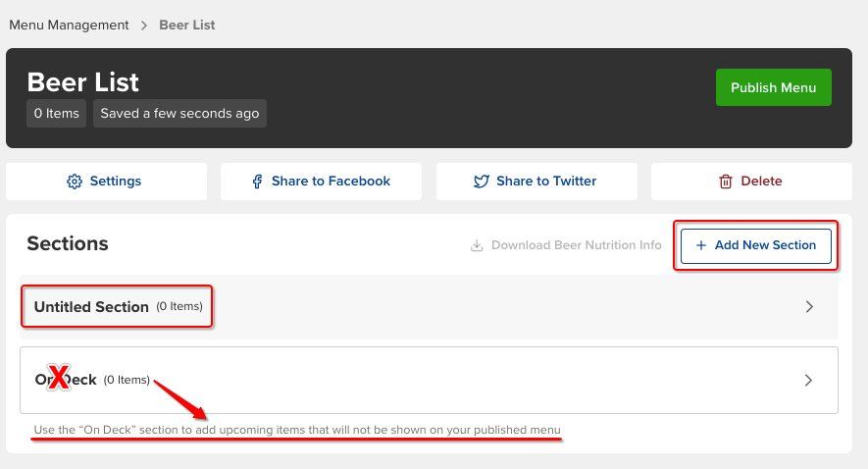The width and height of the screenshot is (868, 469).
Task: Click the download arrow icon
Action: click(x=477, y=245)
